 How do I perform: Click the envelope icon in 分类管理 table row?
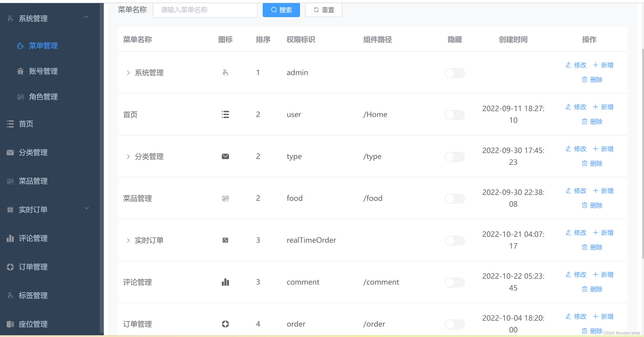pos(225,156)
